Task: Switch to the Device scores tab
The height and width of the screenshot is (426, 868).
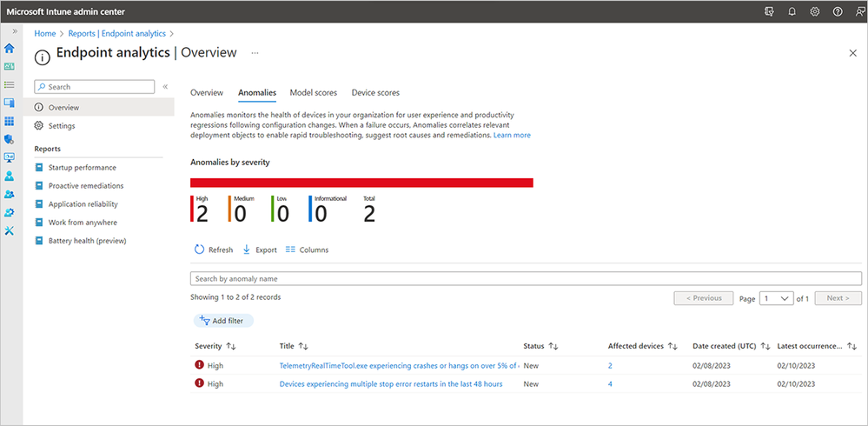Action: 375,92
